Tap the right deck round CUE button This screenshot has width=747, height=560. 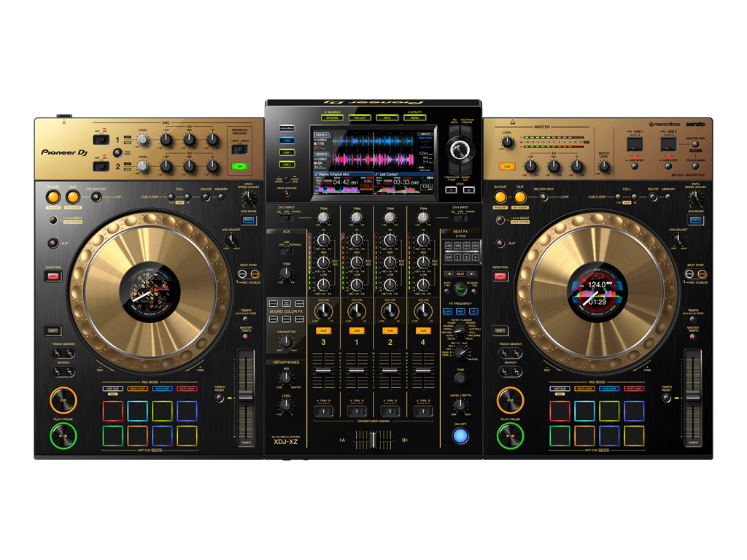[x=510, y=400]
